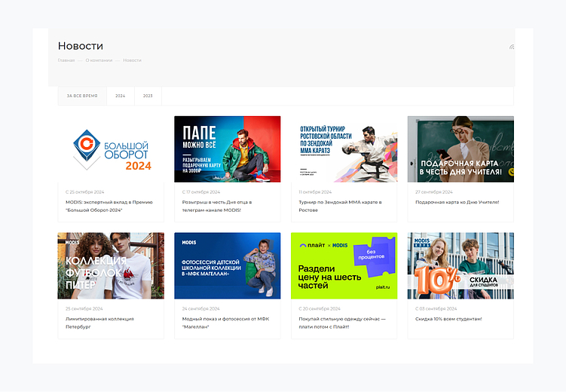Click the date 'С 03 сентября 2024'
Viewport: 566px width, 392px height.
436,308
